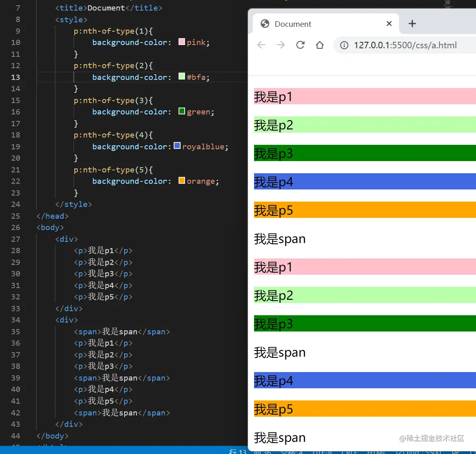
Task: View site information icon in address bar
Action: 344,45
